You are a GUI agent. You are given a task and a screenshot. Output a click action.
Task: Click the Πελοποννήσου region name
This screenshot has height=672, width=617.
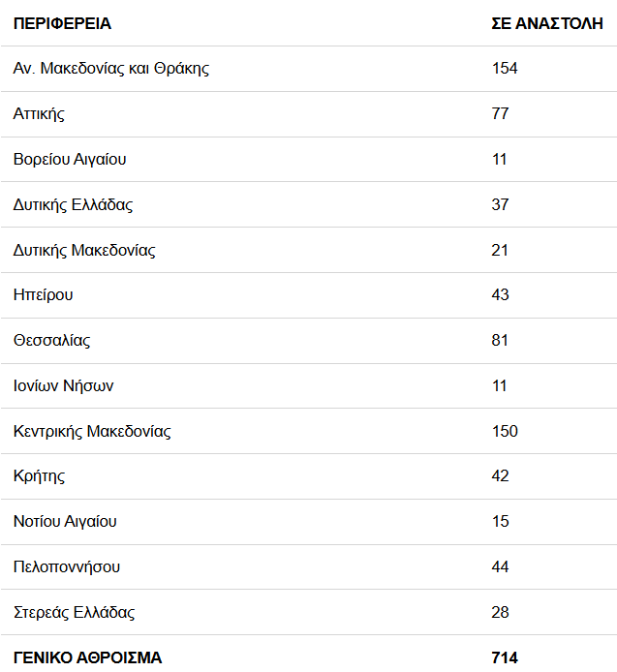(67, 567)
